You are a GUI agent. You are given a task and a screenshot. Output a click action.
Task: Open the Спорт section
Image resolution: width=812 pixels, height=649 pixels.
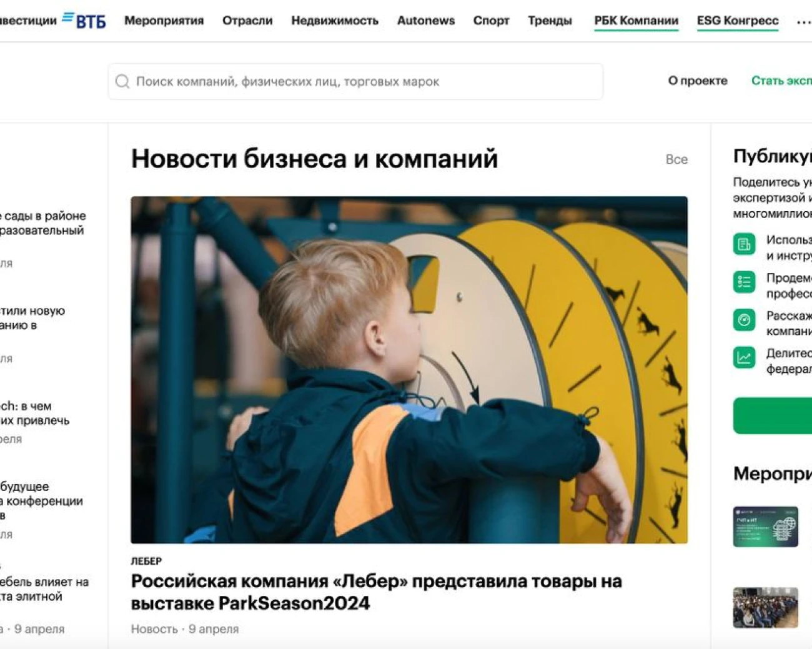491,21
